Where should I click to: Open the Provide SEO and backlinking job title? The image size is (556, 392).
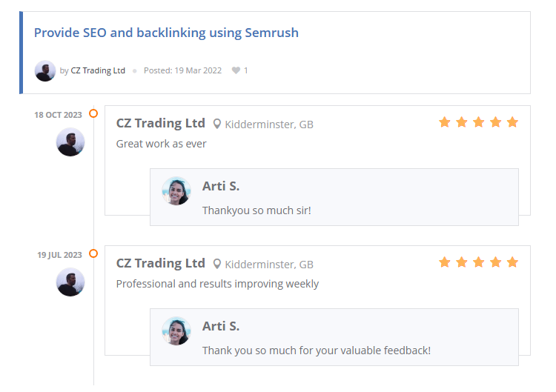166,33
